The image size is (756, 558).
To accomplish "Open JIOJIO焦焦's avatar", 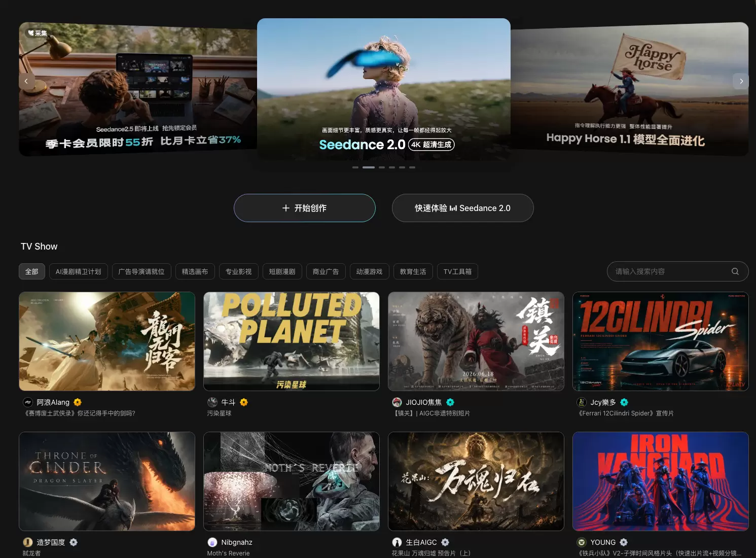I will [x=397, y=402].
